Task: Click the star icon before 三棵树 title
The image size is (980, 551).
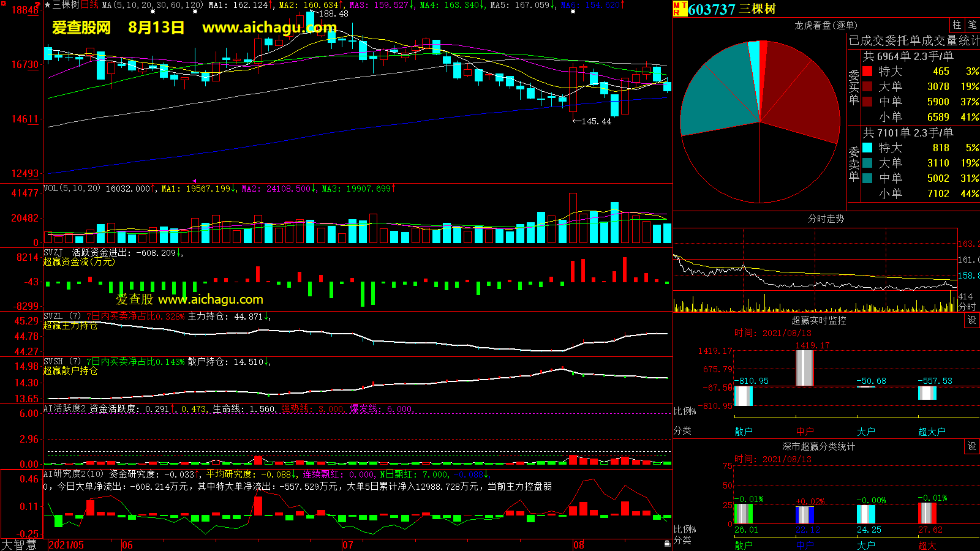Action: point(47,5)
